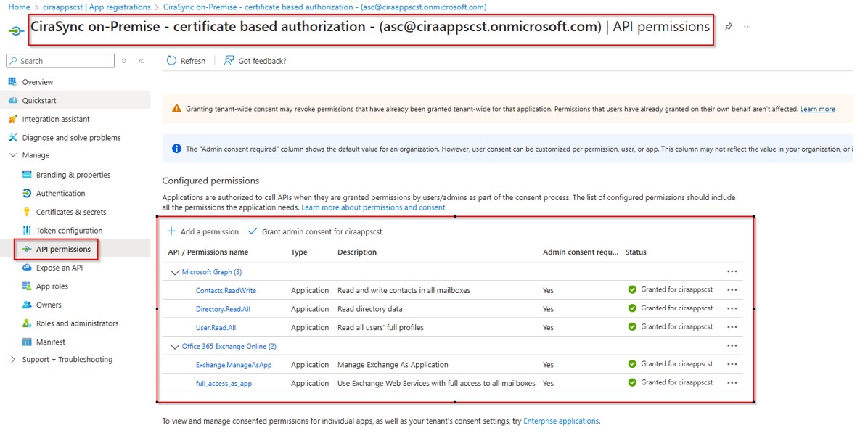Collapse the Manage section in sidebar
This screenshot has width=868, height=433.
(x=13, y=155)
